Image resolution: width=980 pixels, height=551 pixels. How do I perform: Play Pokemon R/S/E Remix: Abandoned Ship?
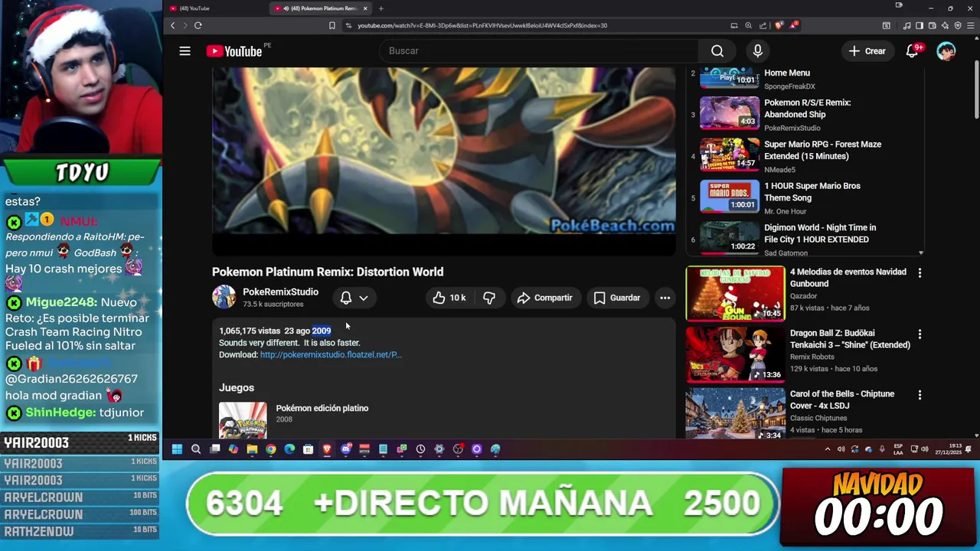(x=804, y=114)
